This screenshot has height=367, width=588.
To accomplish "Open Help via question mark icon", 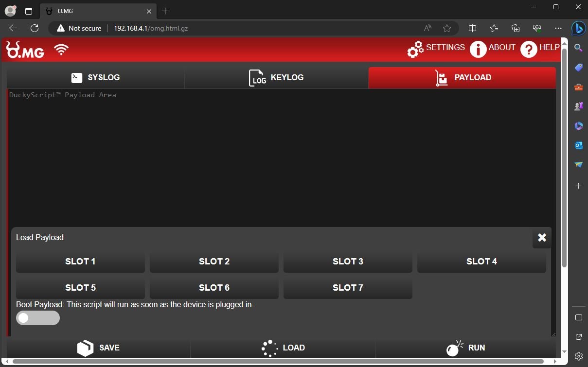I will point(529,49).
